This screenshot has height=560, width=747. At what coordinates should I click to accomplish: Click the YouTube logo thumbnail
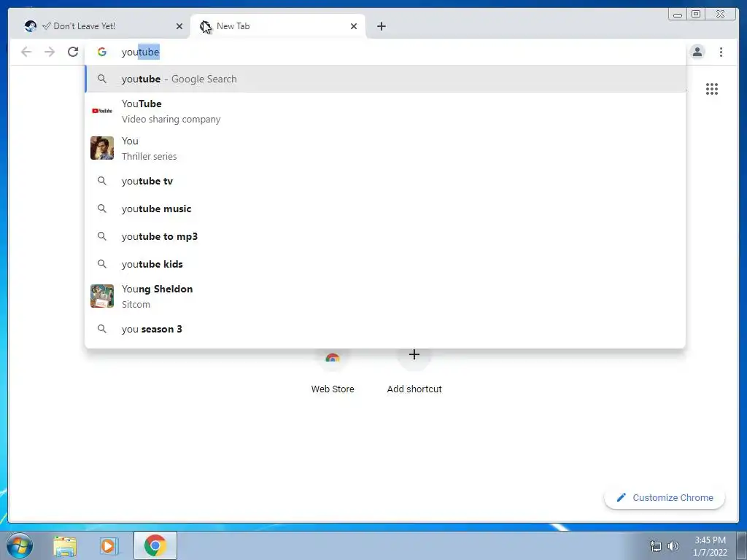coord(102,111)
